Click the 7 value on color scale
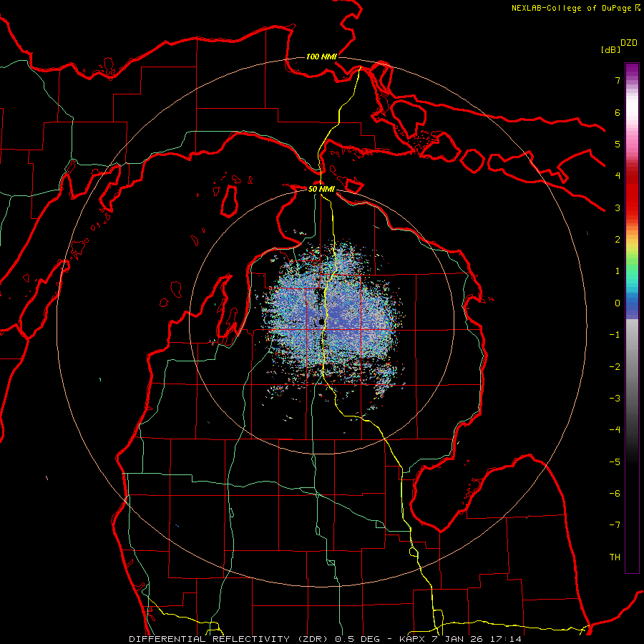Viewport: 644px width, 644px height. pos(618,80)
